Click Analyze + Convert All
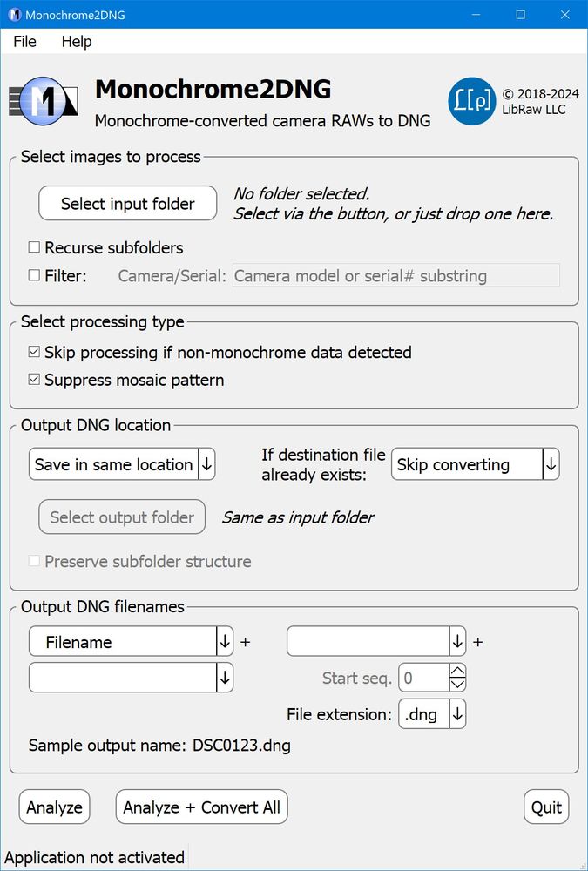The height and width of the screenshot is (871, 588). [x=201, y=807]
